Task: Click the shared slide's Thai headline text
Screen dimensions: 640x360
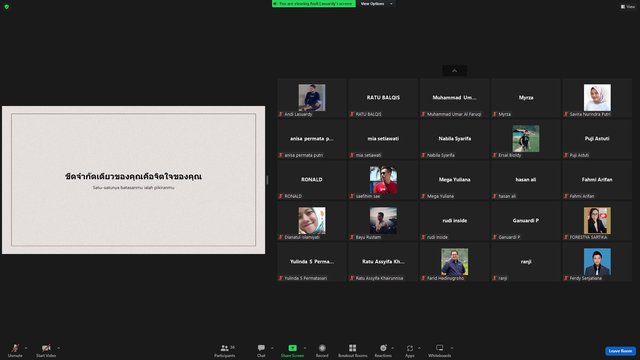Action: pyautogui.click(x=133, y=177)
